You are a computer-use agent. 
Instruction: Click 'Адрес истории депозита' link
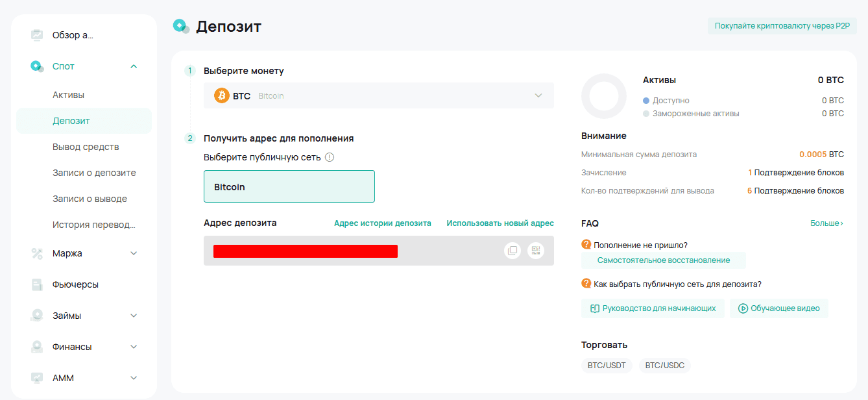[x=383, y=223]
